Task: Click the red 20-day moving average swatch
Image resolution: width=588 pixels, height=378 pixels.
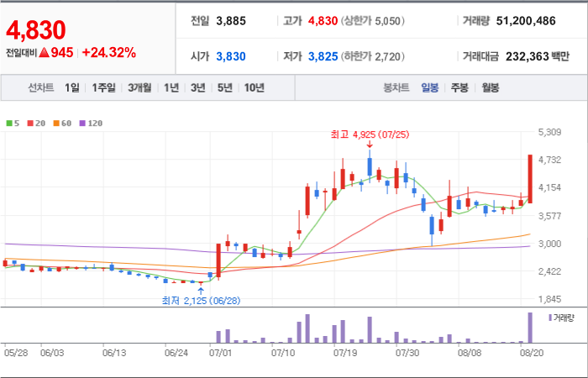Action: (30, 123)
